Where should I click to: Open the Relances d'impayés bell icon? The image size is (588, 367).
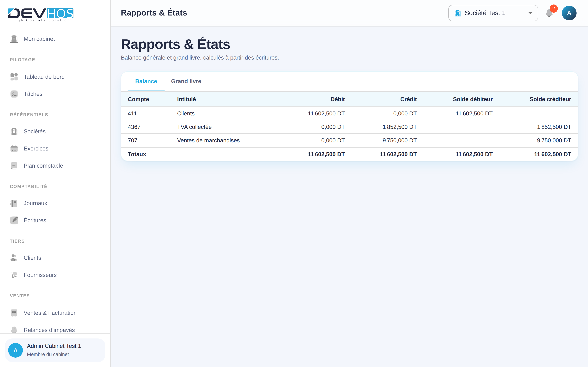point(14,330)
